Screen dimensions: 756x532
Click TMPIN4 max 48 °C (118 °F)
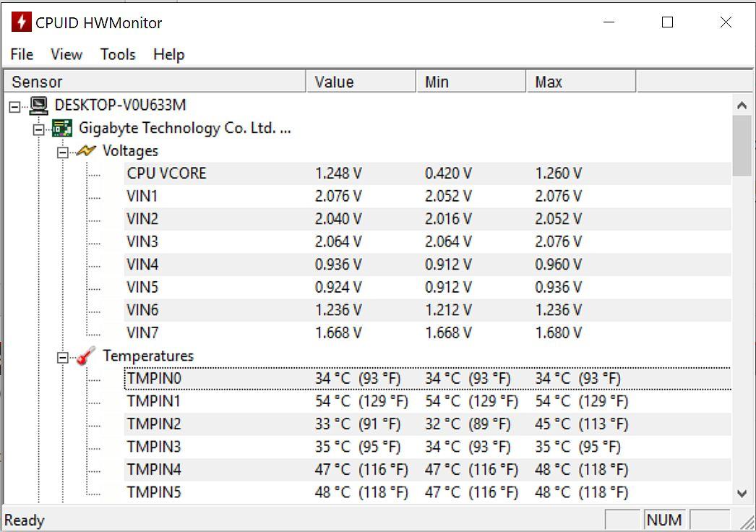click(582, 470)
